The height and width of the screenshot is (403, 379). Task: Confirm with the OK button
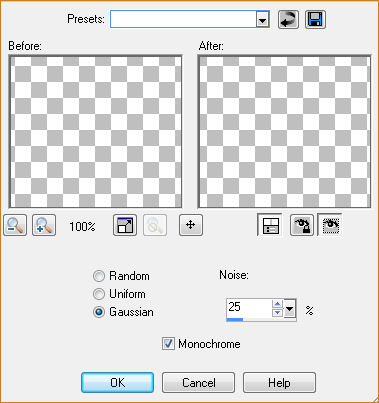[x=118, y=383]
